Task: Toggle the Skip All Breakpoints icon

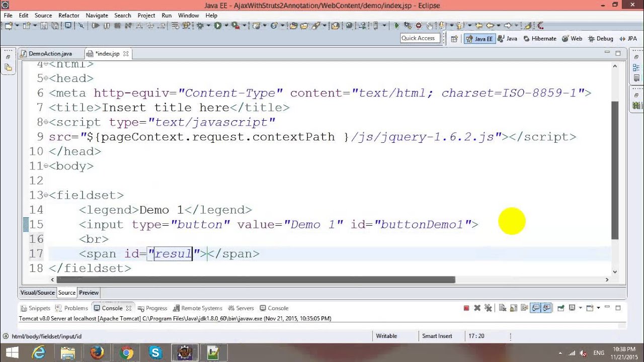Action: click(x=81, y=25)
